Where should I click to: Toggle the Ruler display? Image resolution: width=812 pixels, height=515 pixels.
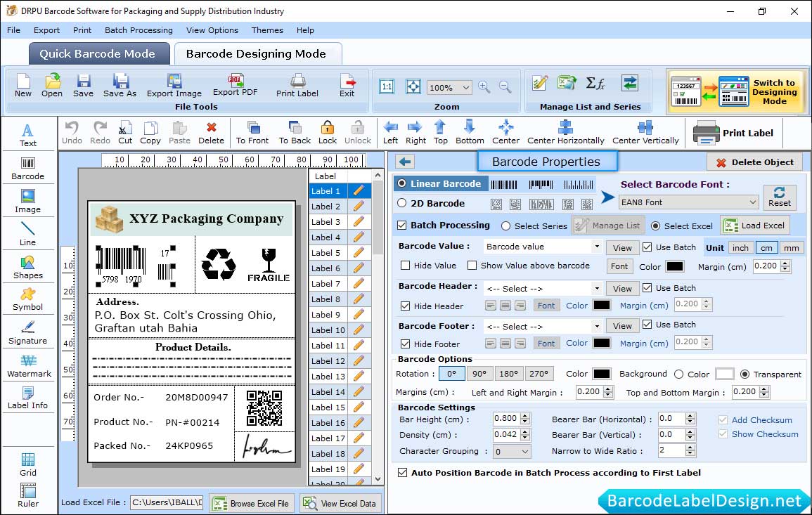pyautogui.click(x=28, y=495)
